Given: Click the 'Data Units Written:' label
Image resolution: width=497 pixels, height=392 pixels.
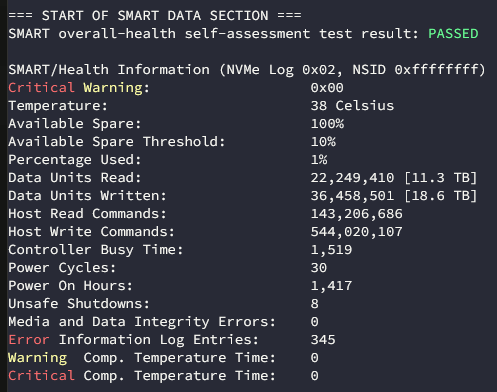Looking at the screenshot, I should (87, 196).
